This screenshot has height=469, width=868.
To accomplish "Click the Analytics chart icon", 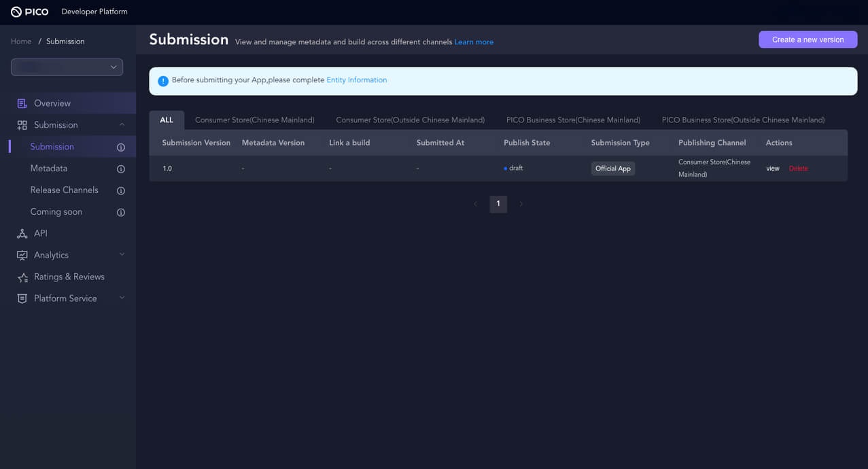I will (x=22, y=256).
